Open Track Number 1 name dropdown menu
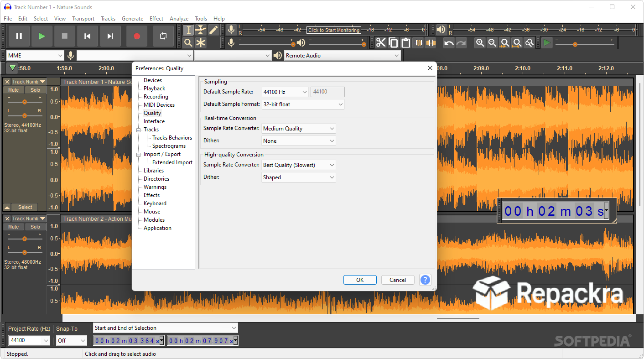 click(x=29, y=82)
